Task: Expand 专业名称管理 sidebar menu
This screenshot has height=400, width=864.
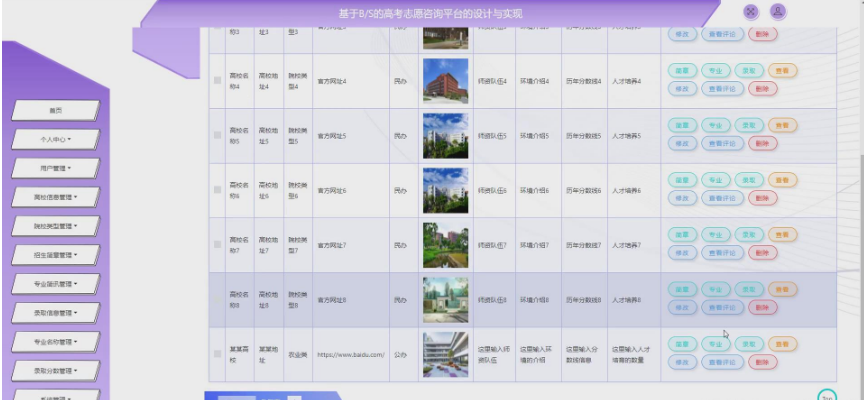Action: coord(56,342)
